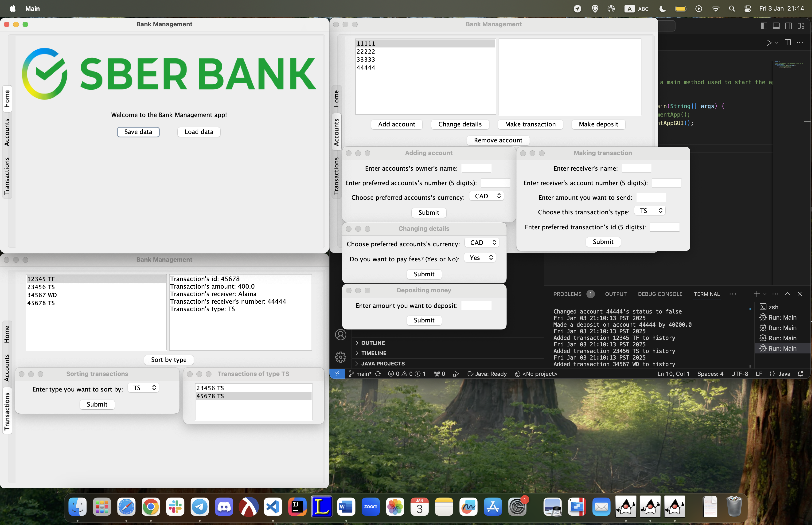Toggle the bottom panel visibility

click(x=776, y=26)
